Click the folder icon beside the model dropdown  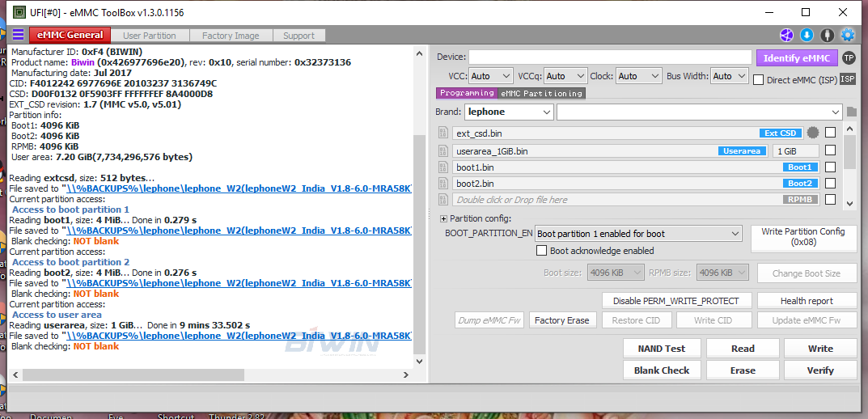pyautogui.click(x=851, y=112)
